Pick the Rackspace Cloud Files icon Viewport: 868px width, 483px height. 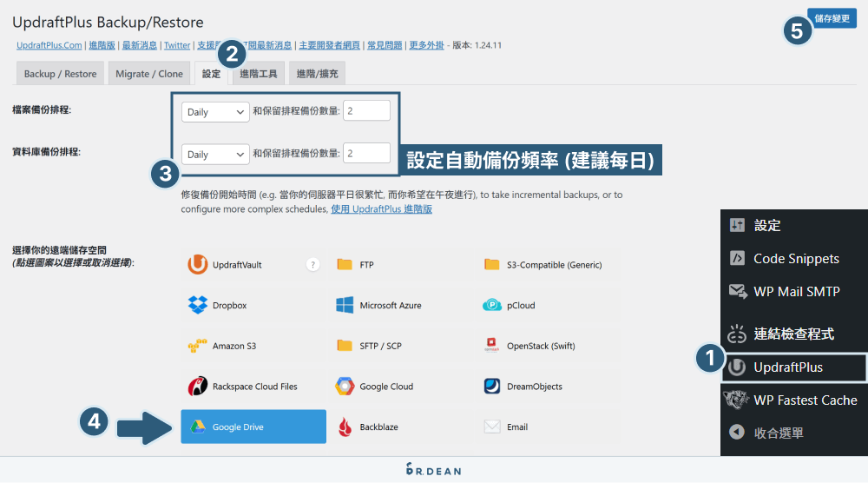(x=198, y=386)
